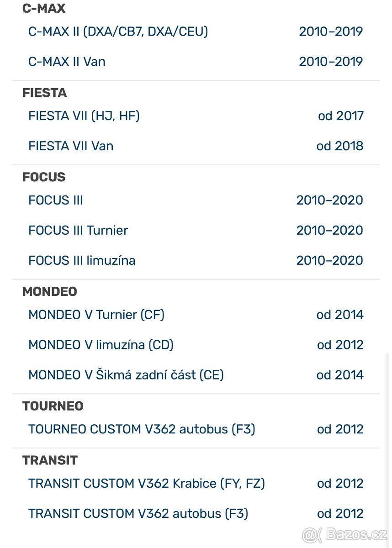The image size is (392, 548).
Task: Select TRANSIT CUSTOM V362 autobus (F3)
Action: [138, 513]
